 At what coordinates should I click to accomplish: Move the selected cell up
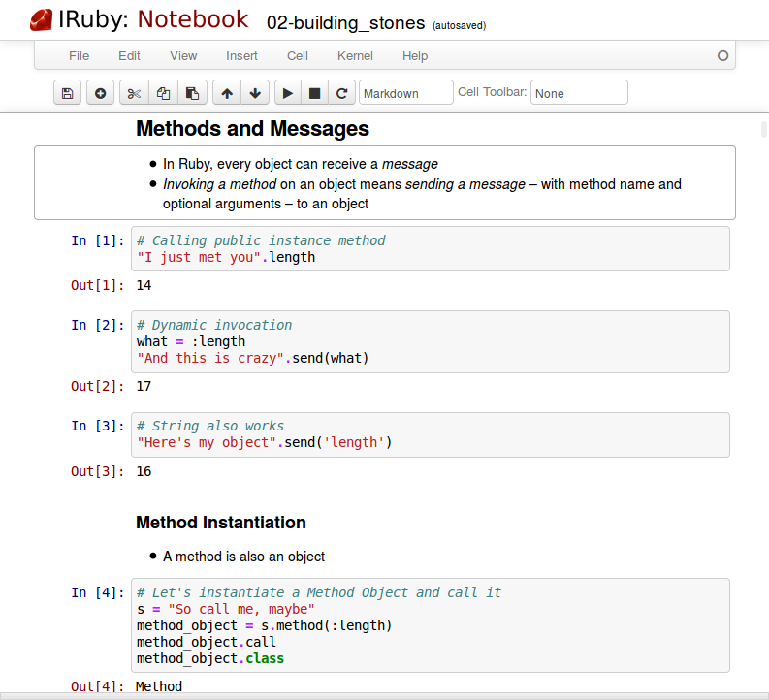coord(227,94)
